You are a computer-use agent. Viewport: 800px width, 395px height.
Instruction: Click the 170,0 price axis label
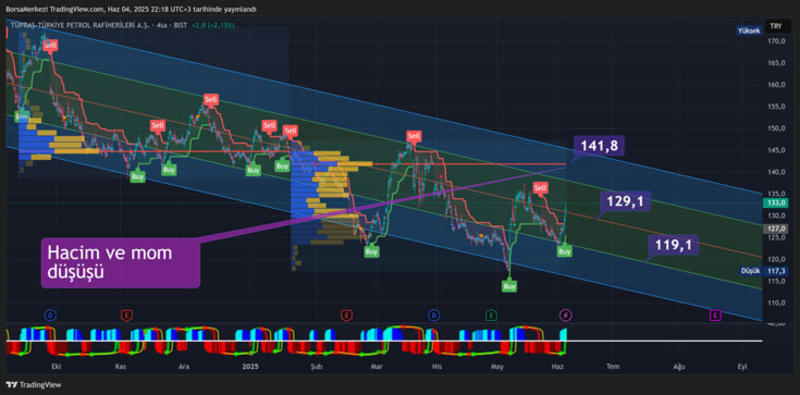[x=778, y=41]
